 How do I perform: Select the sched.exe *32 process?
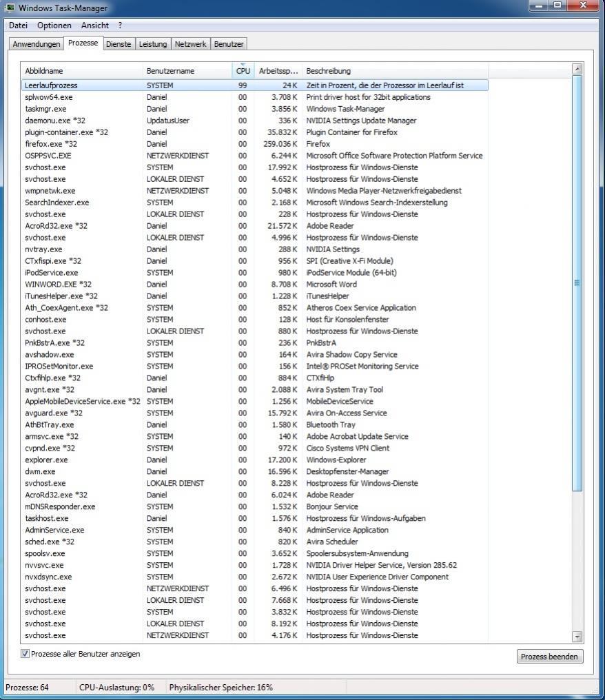pos(254,542)
